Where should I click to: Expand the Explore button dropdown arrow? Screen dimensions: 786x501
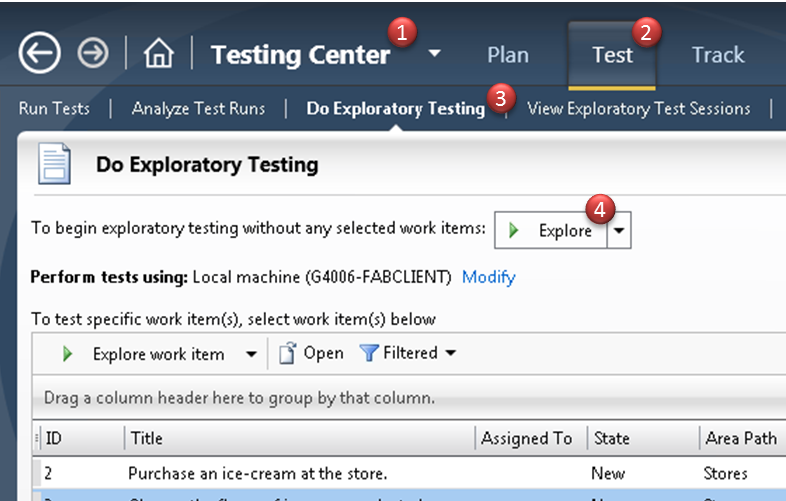(x=619, y=230)
